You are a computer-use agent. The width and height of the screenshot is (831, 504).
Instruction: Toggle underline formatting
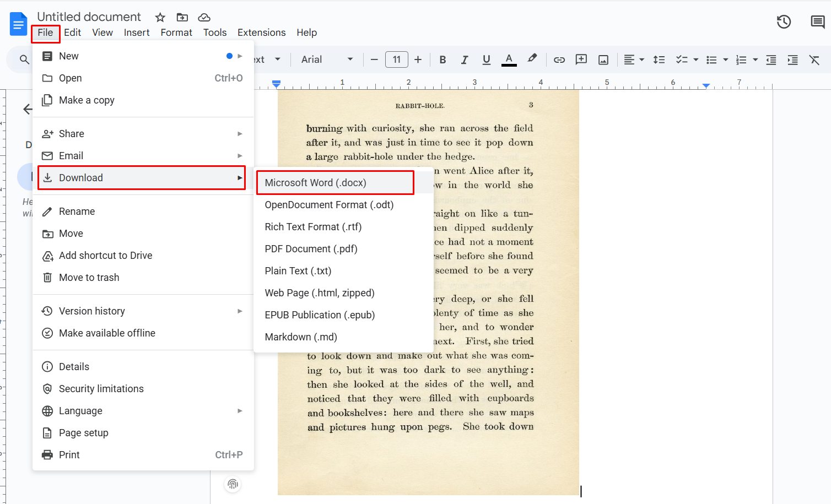pos(486,59)
